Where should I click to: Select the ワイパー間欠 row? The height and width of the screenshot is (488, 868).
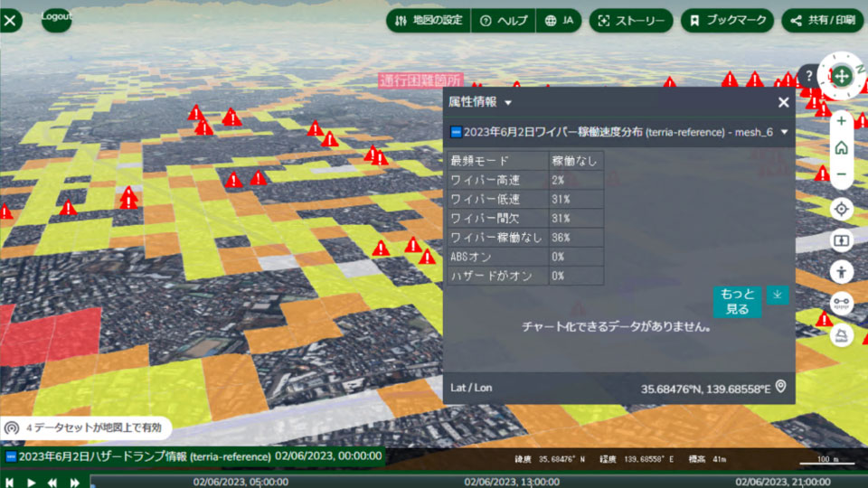point(526,218)
